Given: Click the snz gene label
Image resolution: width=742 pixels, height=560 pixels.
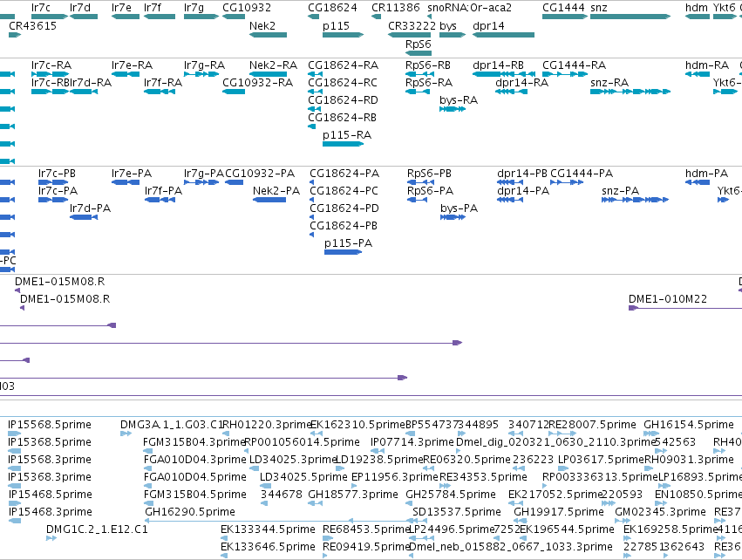Looking at the screenshot, I should (599, 8).
